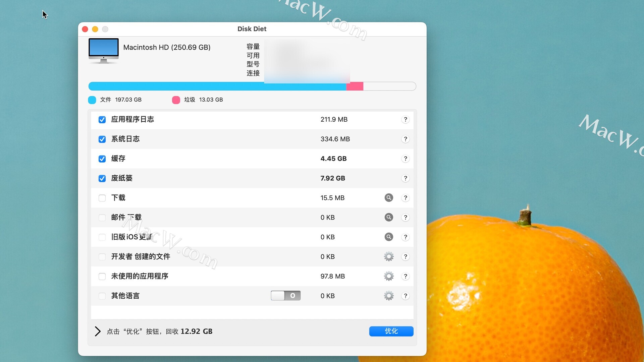644x362 pixels.
Task: Check the 下载 checkbox
Action: tap(102, 198)
